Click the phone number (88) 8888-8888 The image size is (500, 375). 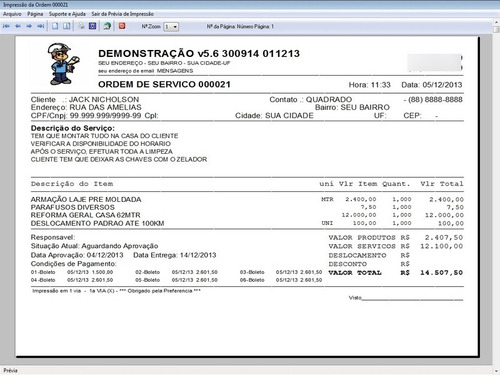435,100
